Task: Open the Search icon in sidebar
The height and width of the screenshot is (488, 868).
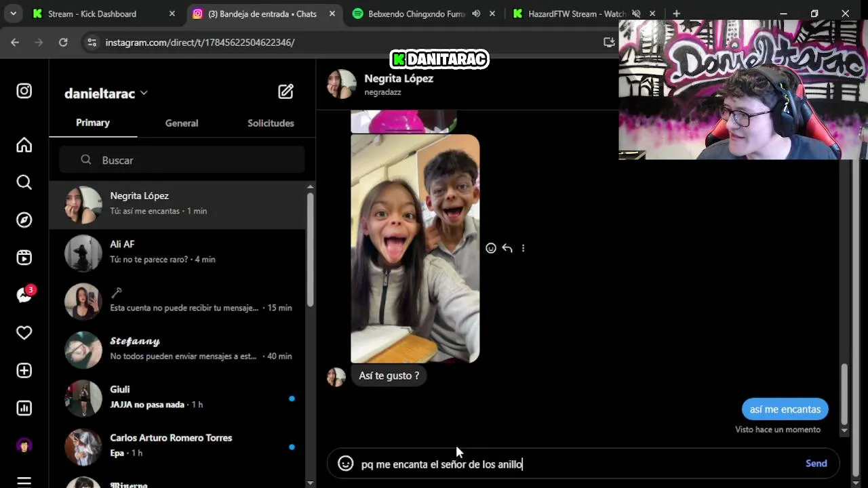Action: (x=24, y=182)
